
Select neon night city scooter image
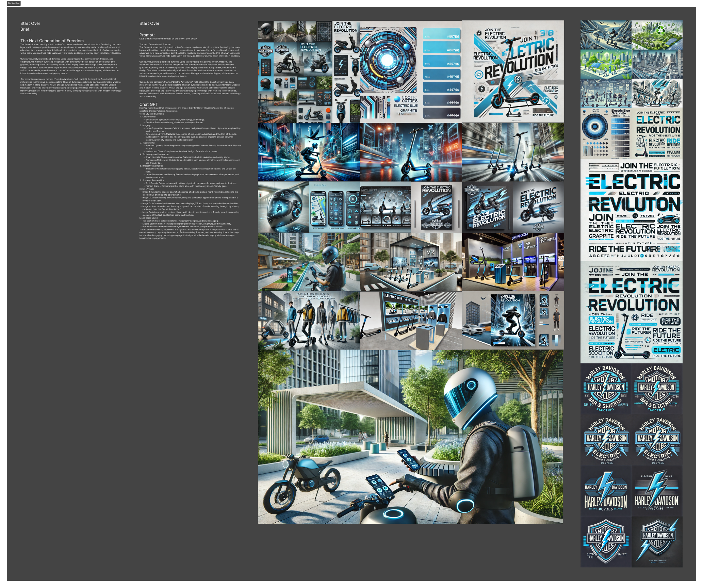(411, 152)
